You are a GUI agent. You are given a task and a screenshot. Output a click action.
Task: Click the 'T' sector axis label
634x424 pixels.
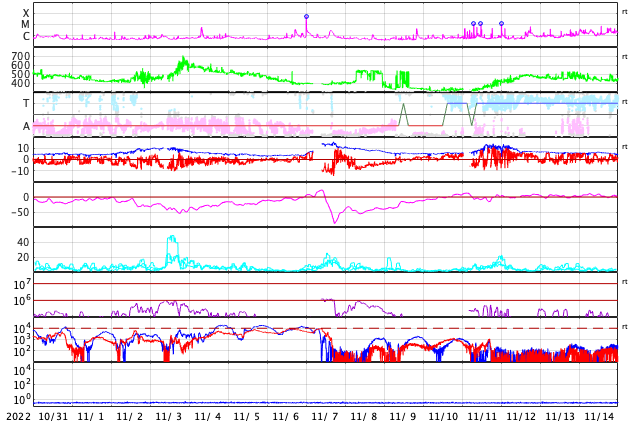point(26,103)
